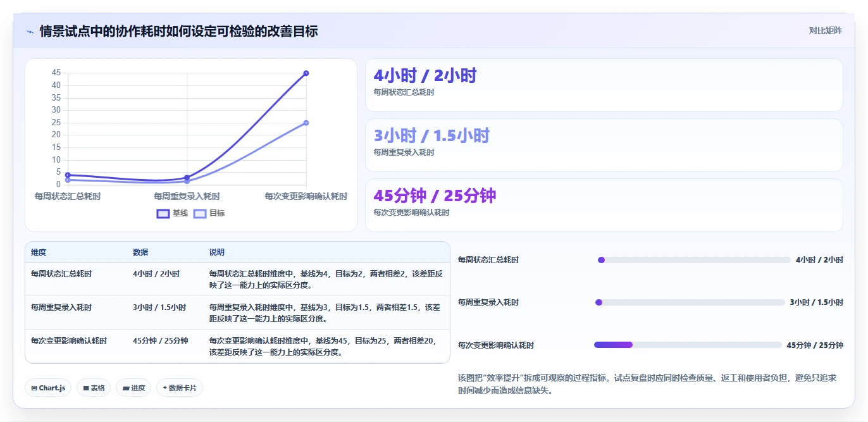868x422 pixels.
Task: Click the 目标 legend color box
Action: point(200,213)
